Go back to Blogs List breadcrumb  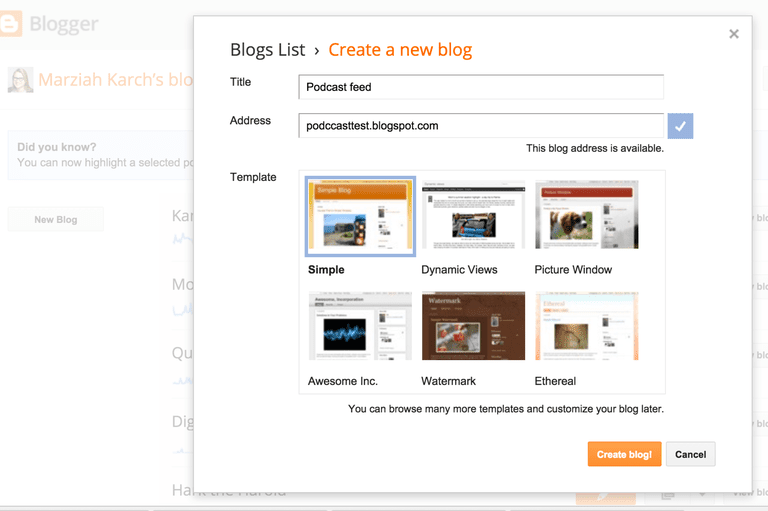click(x=267, y=49)
